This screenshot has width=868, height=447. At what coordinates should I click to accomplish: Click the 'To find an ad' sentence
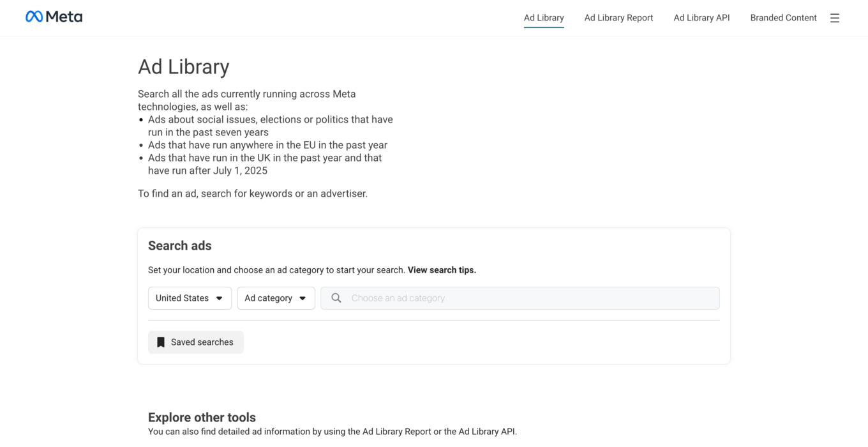tap(253, 193)
